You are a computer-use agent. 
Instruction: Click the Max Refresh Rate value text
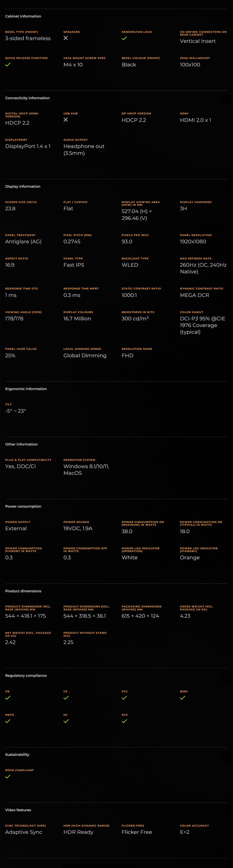pyautogui.click(x=203, y=268)
